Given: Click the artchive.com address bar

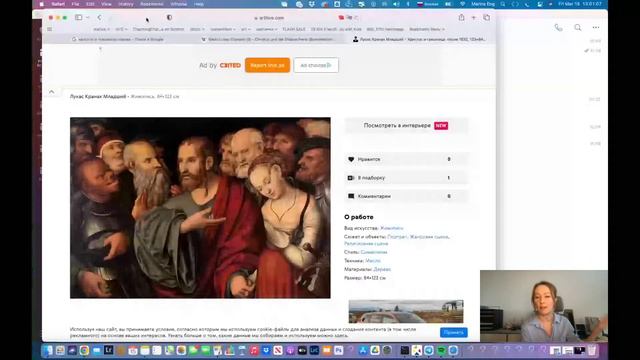Looking at the screenshot, I should [269, 18].
